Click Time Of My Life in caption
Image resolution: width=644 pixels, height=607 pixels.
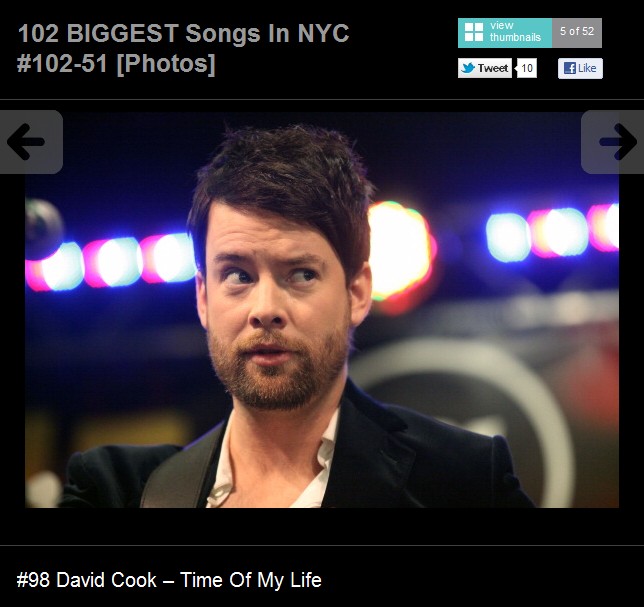(x=251, y=580)
